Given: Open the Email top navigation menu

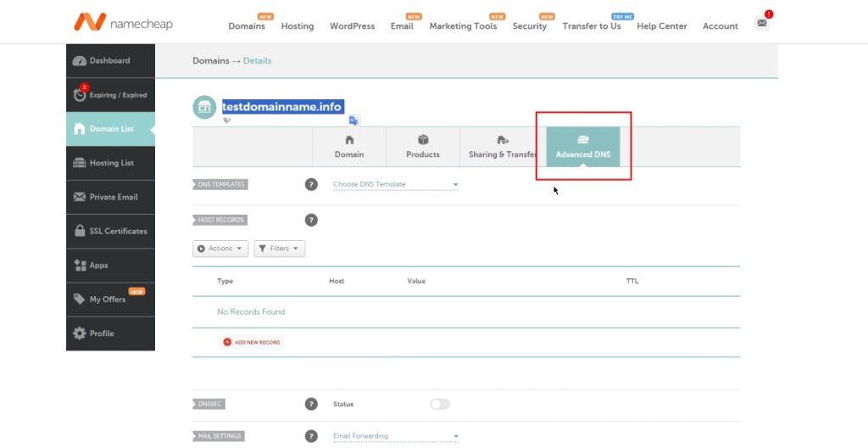Looking at the screenshot, I should click(x=402, y=26).
